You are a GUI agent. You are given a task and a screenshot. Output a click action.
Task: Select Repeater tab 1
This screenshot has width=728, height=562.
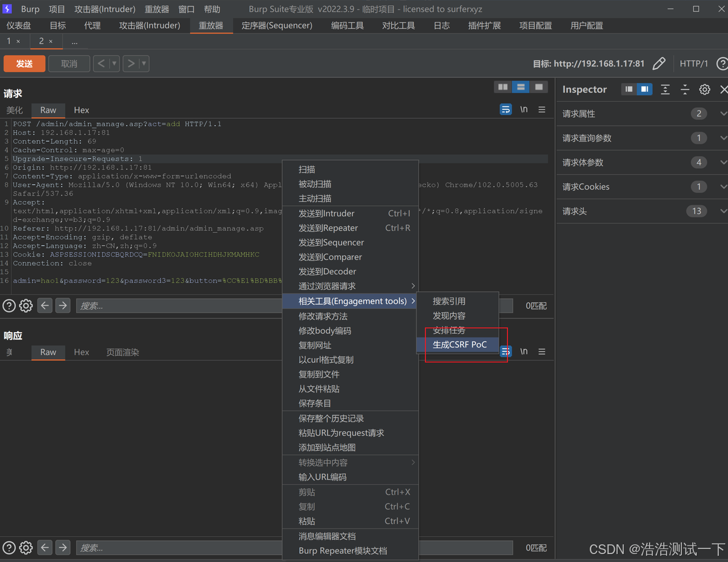[x=9, y=41]
